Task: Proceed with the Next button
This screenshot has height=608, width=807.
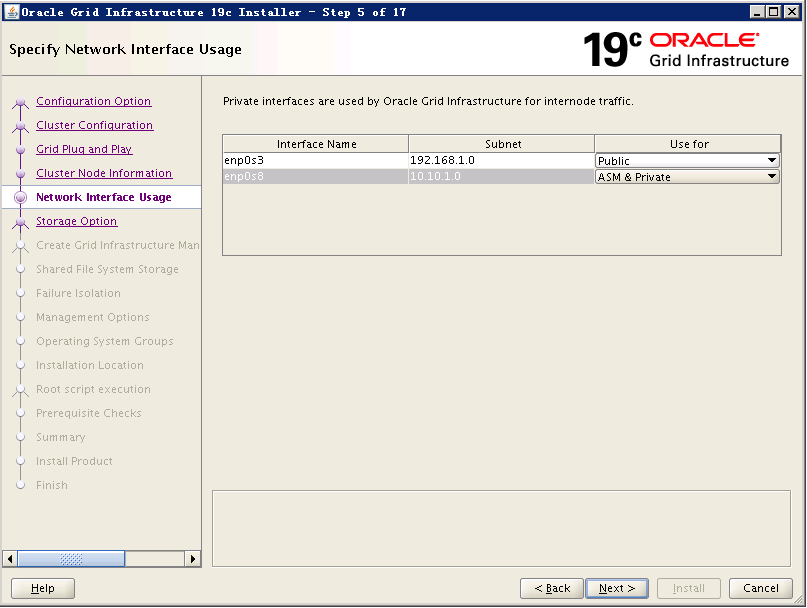Action: [x=617, y=588]
